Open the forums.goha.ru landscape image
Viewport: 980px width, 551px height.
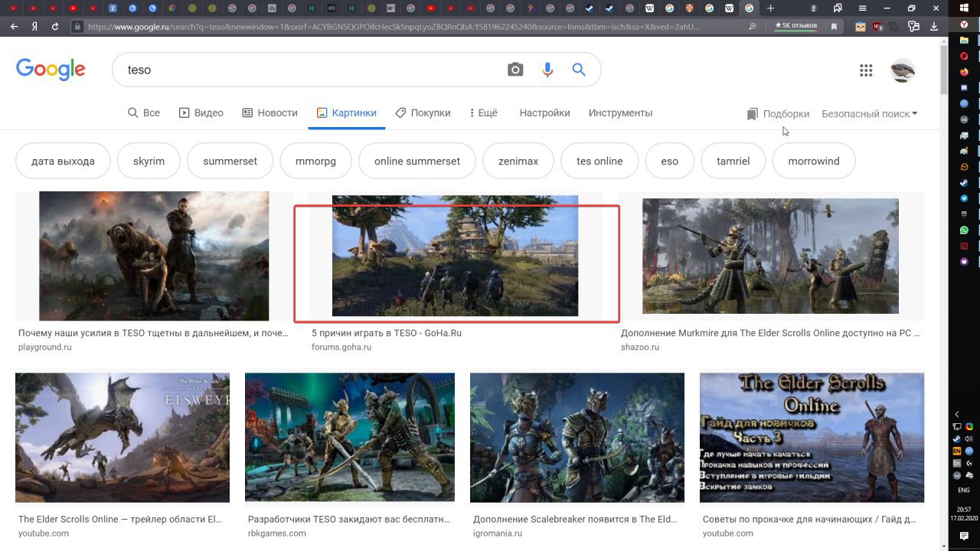[455, 256]
